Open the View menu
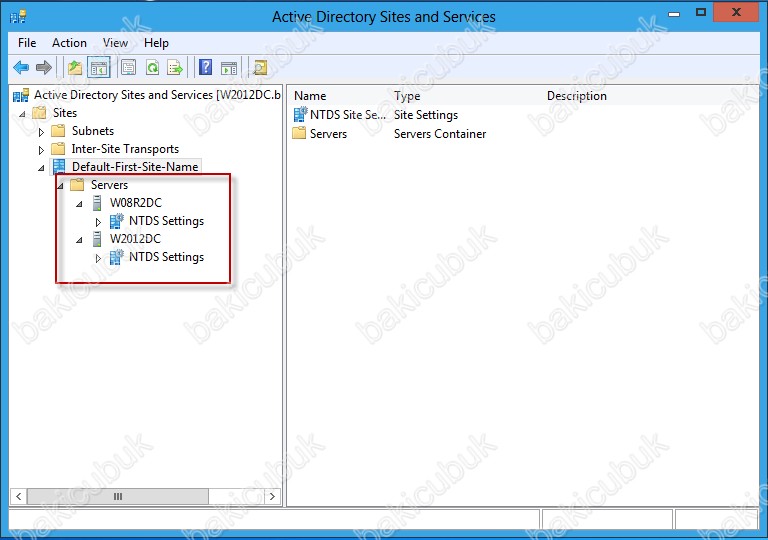 click(115, 43)
